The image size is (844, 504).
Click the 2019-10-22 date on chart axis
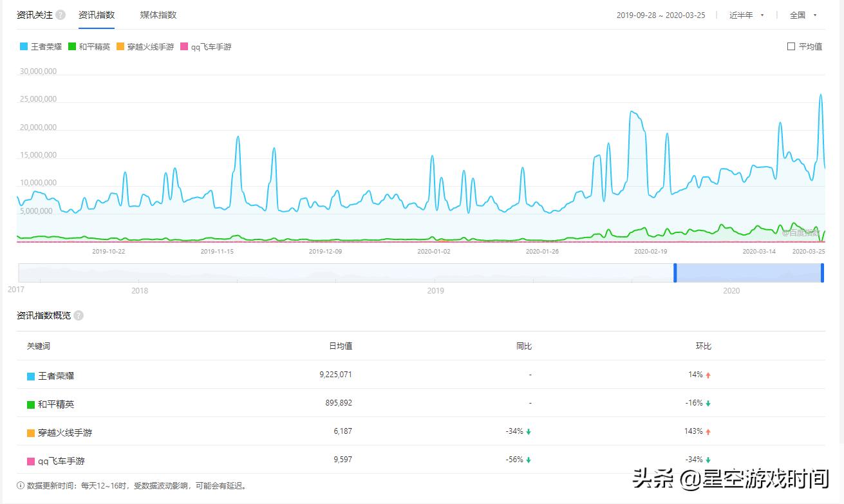click(109, 252)
